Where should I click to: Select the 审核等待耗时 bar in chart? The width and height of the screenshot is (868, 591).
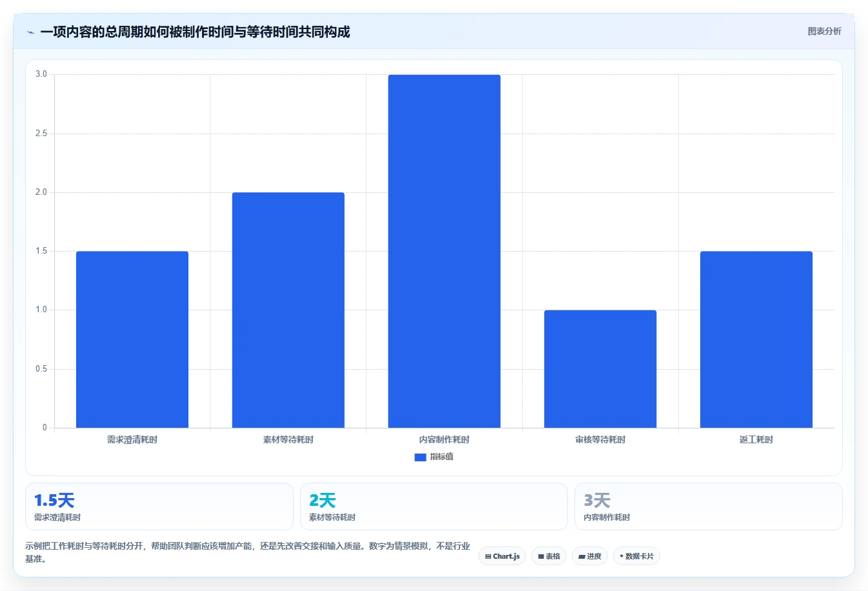coord(600,369)
